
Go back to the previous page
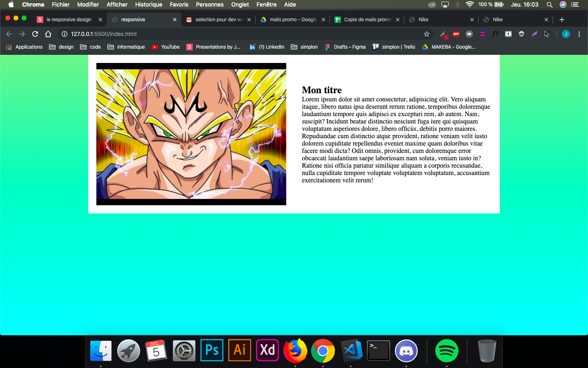(x=9, y=34)
